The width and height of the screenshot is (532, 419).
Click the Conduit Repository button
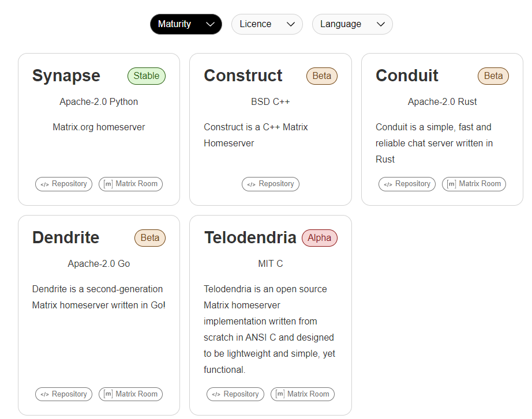point(407,184)
